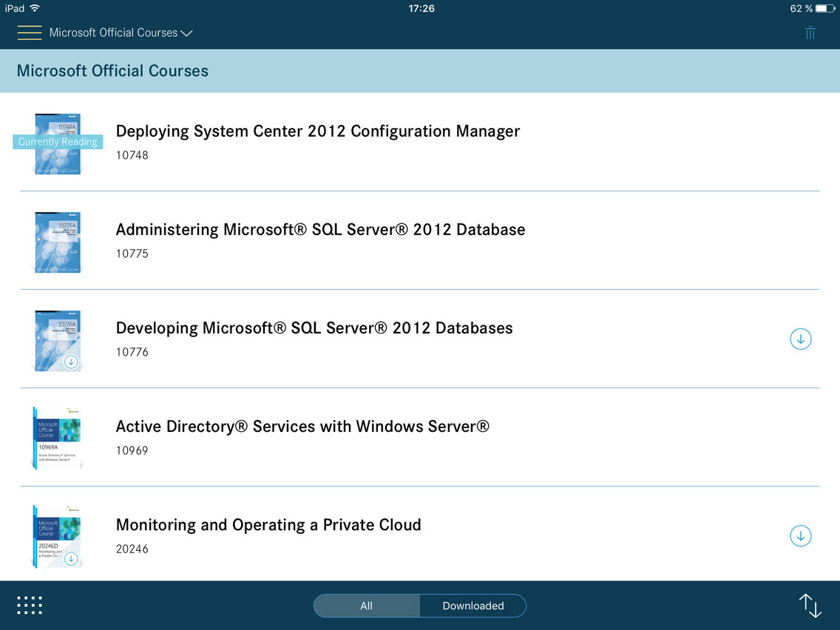The image size is (840, 630).
Task: Tap course number 10969
Action: coord(132,451)
